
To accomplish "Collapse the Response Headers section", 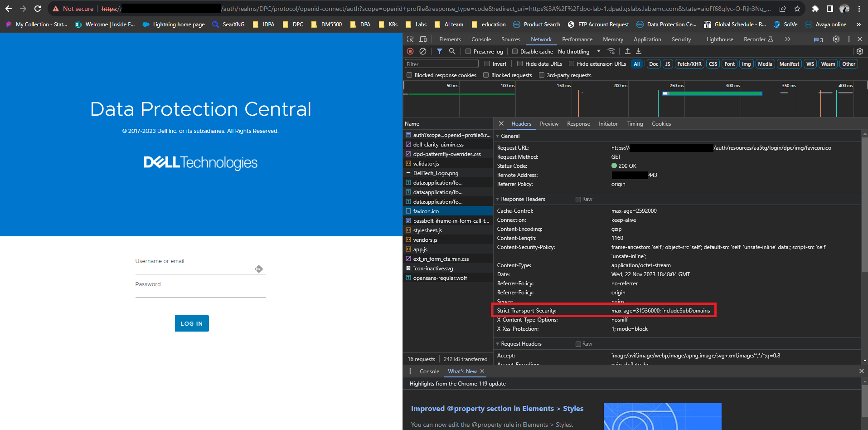I will pyautogui.click(x=497, y=199).
